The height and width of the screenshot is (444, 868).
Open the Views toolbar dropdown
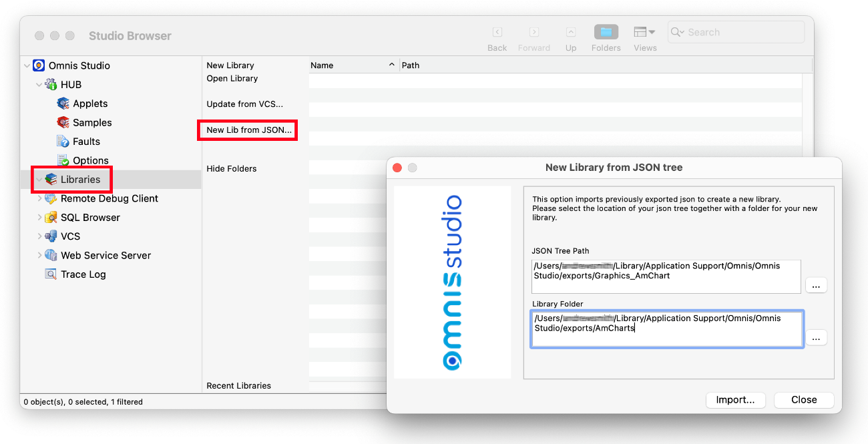(x=645, y=38)
